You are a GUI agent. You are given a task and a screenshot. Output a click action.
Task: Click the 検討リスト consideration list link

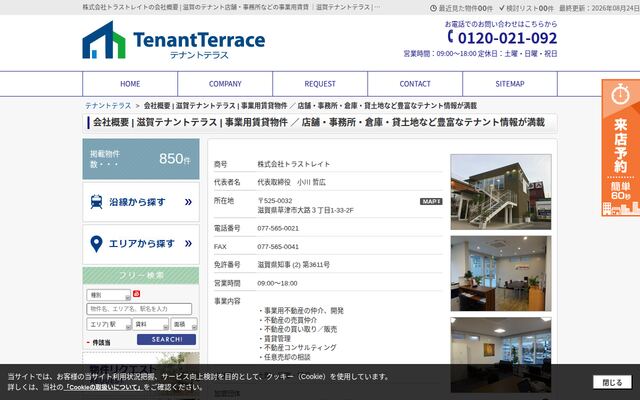(x=526, y=8)
